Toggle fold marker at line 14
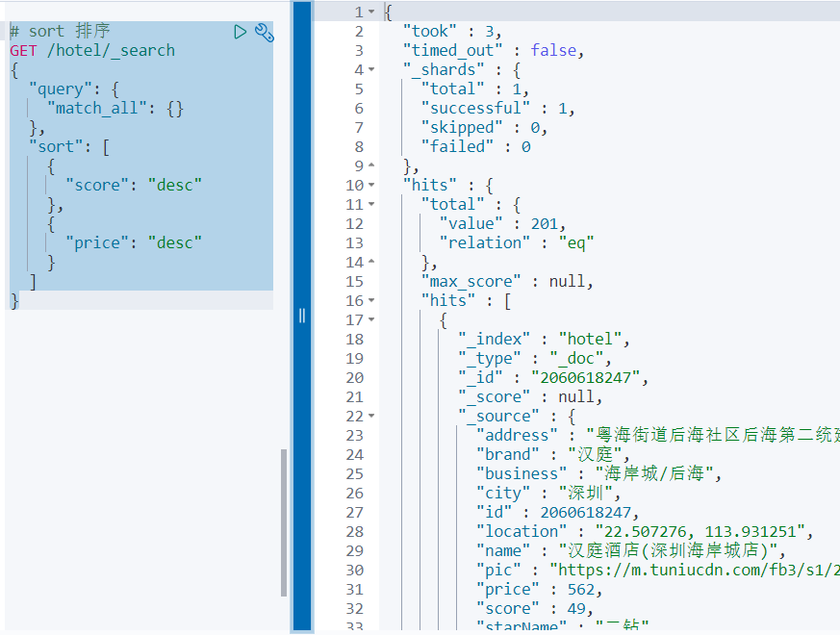 (x=371, y=262)
